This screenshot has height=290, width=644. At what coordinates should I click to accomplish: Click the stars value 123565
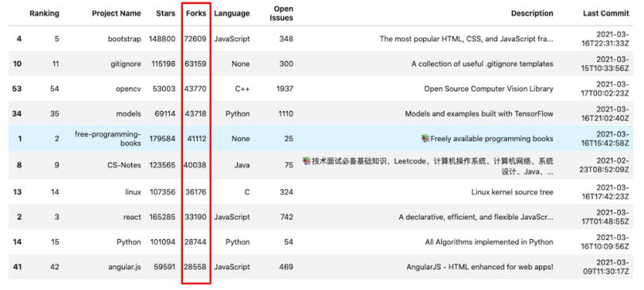click(162, 165)
